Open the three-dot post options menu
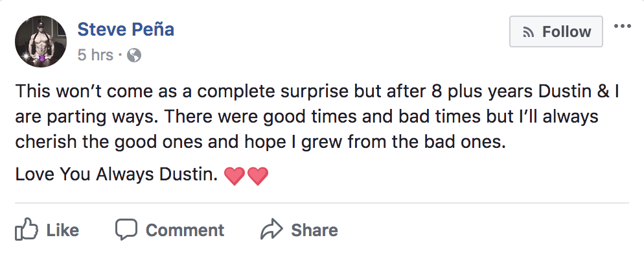 click(622, 27)
